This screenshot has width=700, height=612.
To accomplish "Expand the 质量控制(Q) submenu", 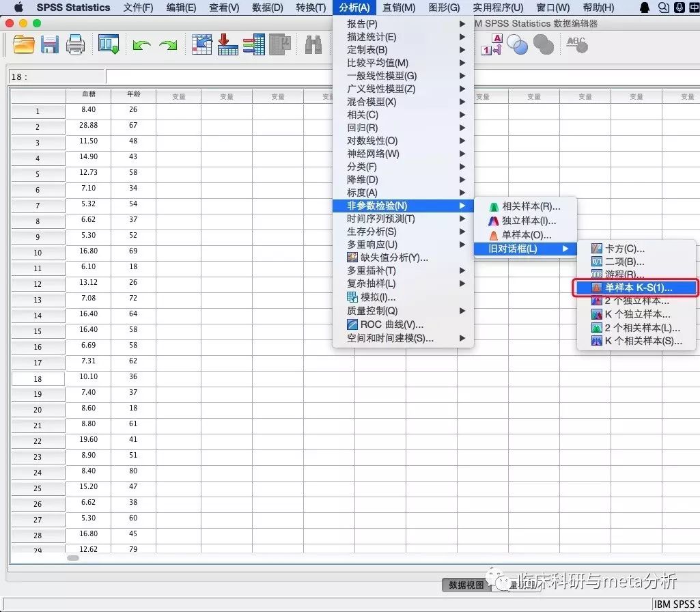I will pyautogui.click(x=403, y=310).
